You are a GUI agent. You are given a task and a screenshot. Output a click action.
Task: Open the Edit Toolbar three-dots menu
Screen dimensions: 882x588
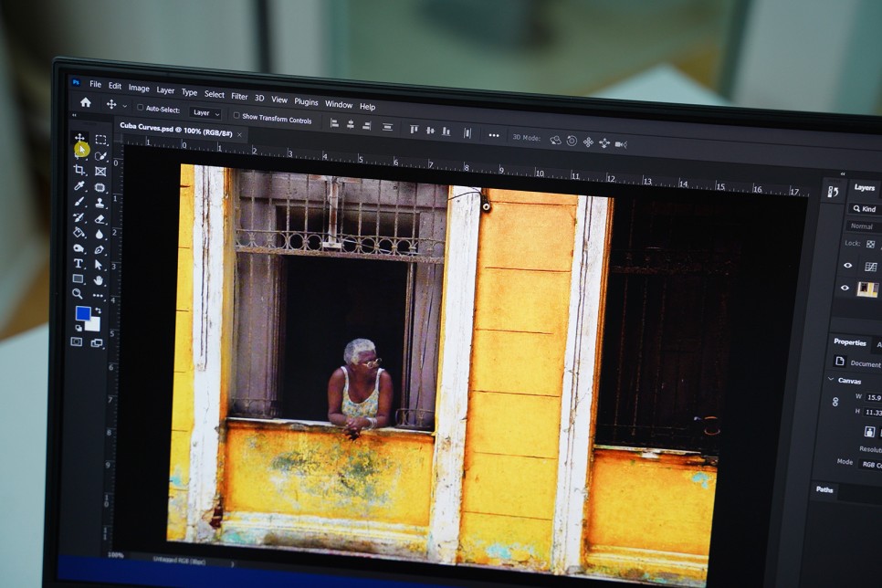(99, 295)
